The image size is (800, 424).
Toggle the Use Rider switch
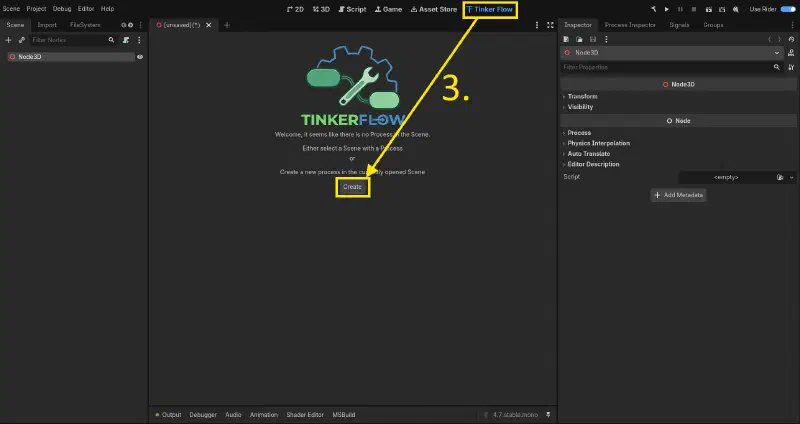pyautogui.click(x=788, y=9)
